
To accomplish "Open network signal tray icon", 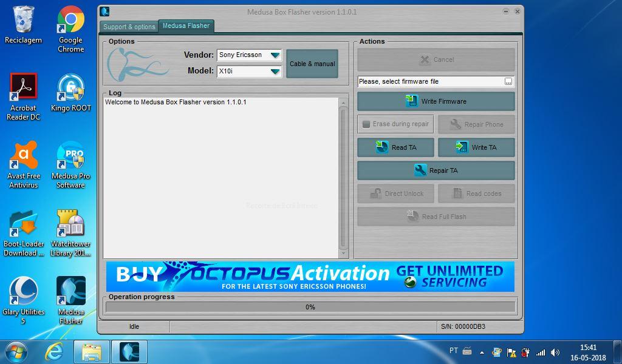I will (540, 352).
